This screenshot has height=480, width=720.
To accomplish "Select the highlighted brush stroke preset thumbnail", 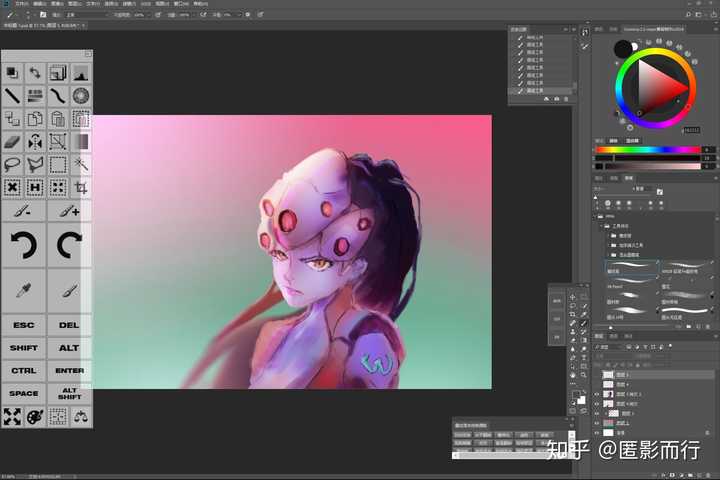I will (631, 267).
